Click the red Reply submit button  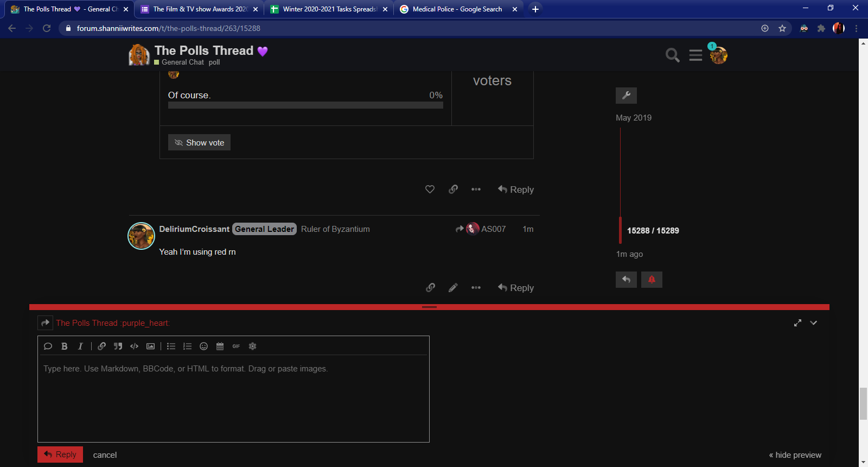coord(60,455)
